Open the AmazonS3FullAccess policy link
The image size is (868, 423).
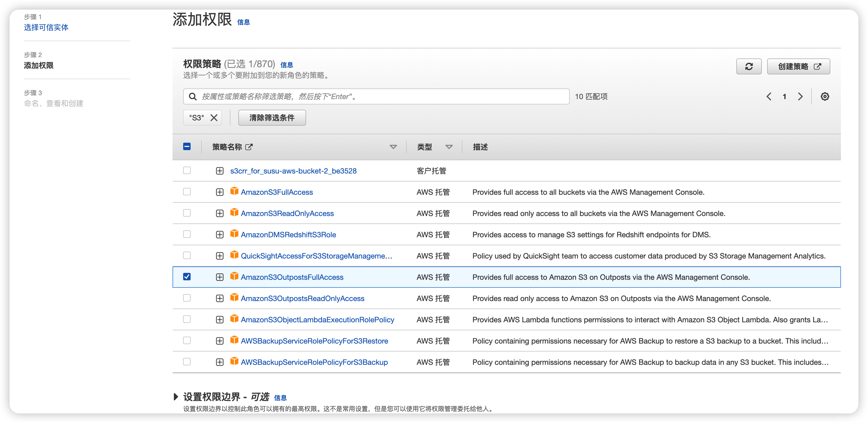tap(277, 192)
